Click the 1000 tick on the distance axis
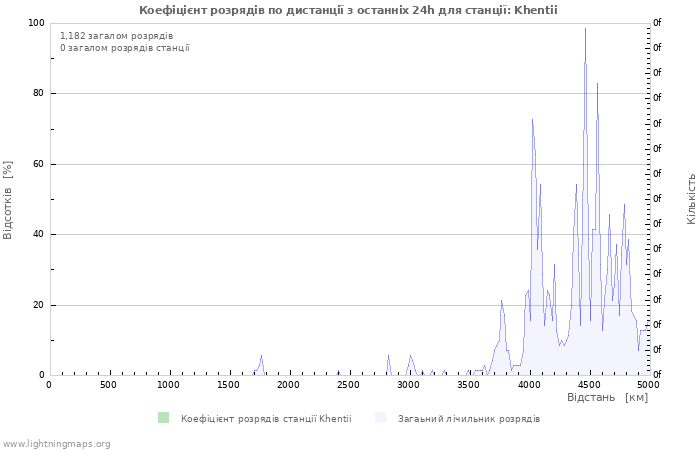 pos(168,385)
